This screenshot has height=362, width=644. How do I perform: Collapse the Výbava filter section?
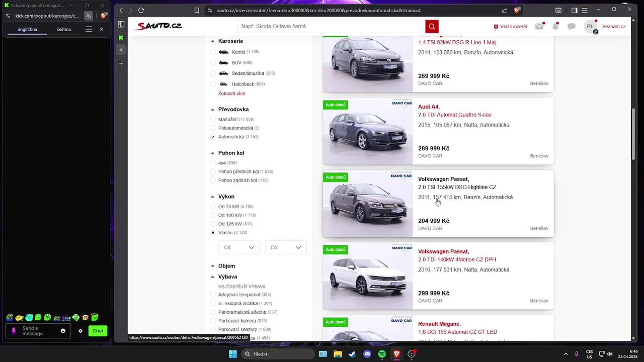click(x=212, y=277)
